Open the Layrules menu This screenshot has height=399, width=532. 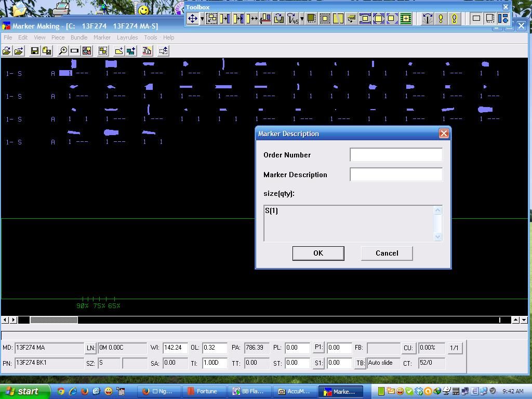(127, 37)
